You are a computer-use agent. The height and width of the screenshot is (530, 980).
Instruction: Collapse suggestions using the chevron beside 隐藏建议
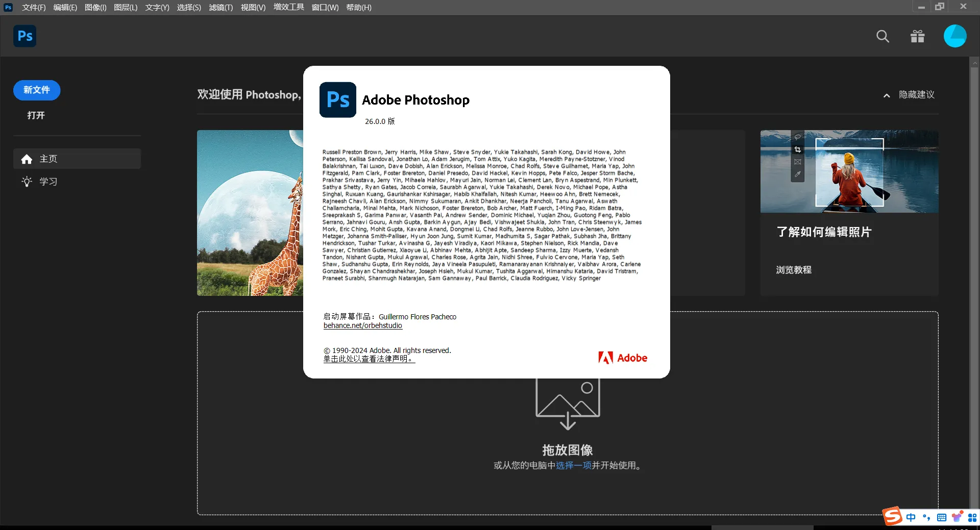click(x=887, y=95)
